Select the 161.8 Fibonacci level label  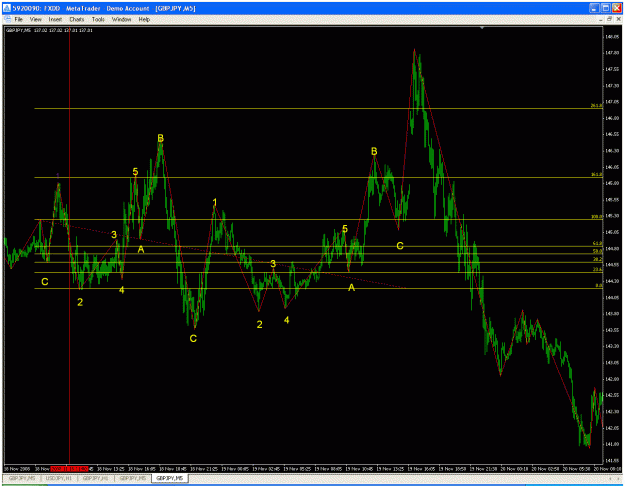click(596, 175)
